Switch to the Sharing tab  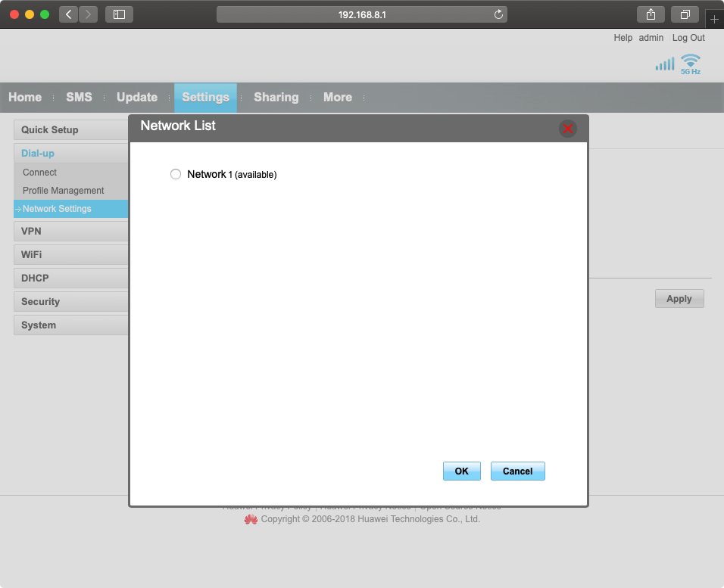[276, 97]
